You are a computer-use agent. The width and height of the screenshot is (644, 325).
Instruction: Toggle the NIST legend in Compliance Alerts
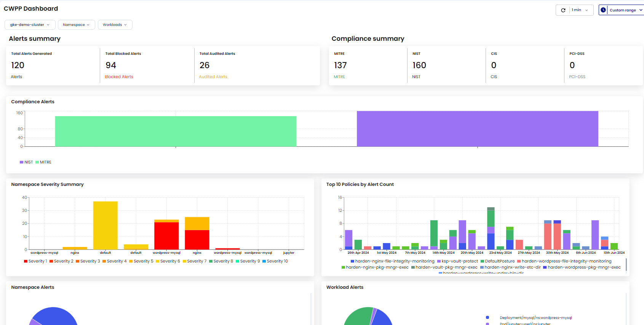tap(26, 162)
